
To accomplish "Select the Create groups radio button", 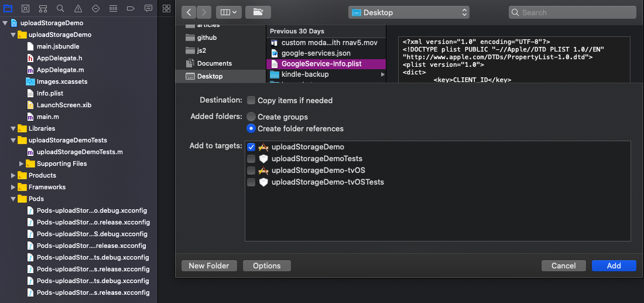I will click(251, 117).
